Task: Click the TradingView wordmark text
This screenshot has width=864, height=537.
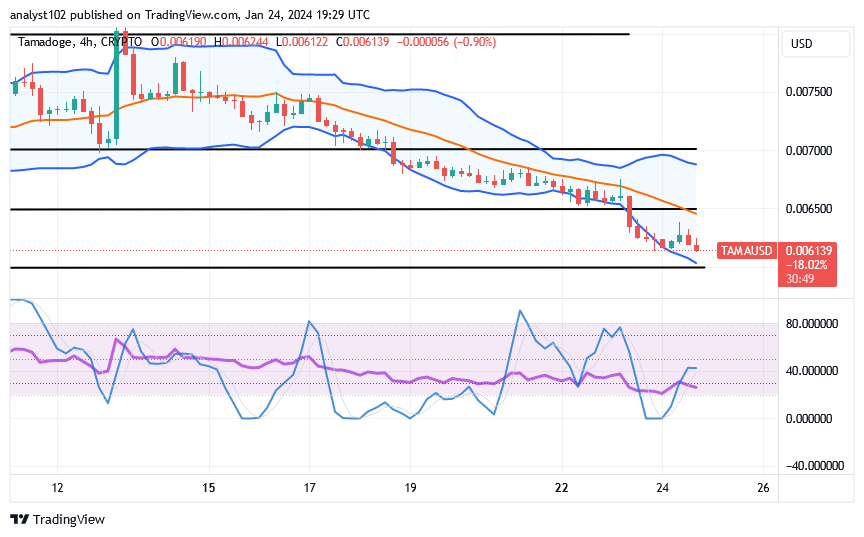Action: tap(69, 519)
